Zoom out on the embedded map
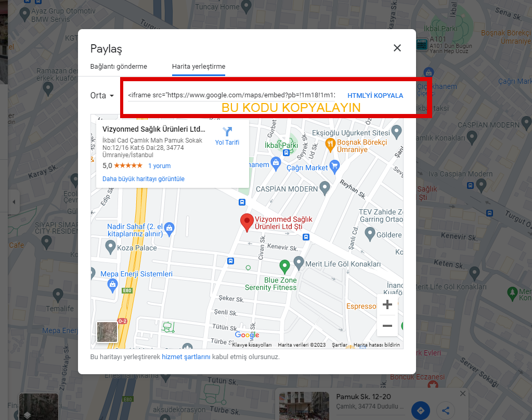The image size is (532, 420). [x=387, y=326]
